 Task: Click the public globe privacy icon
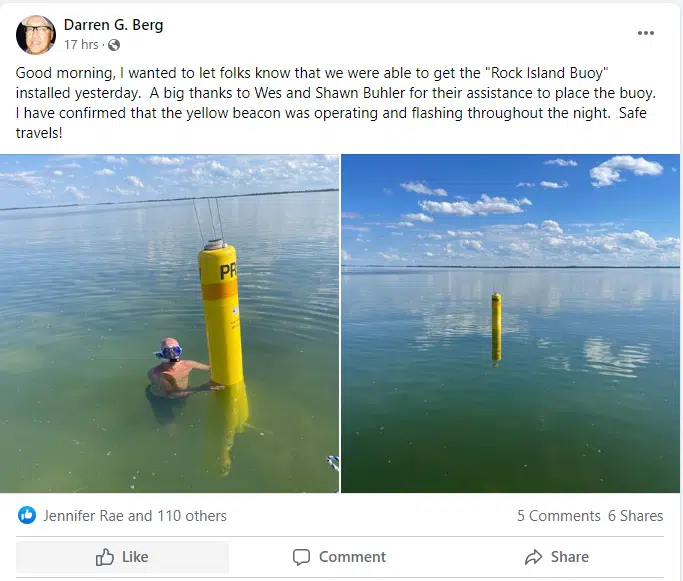coord(114,45)
